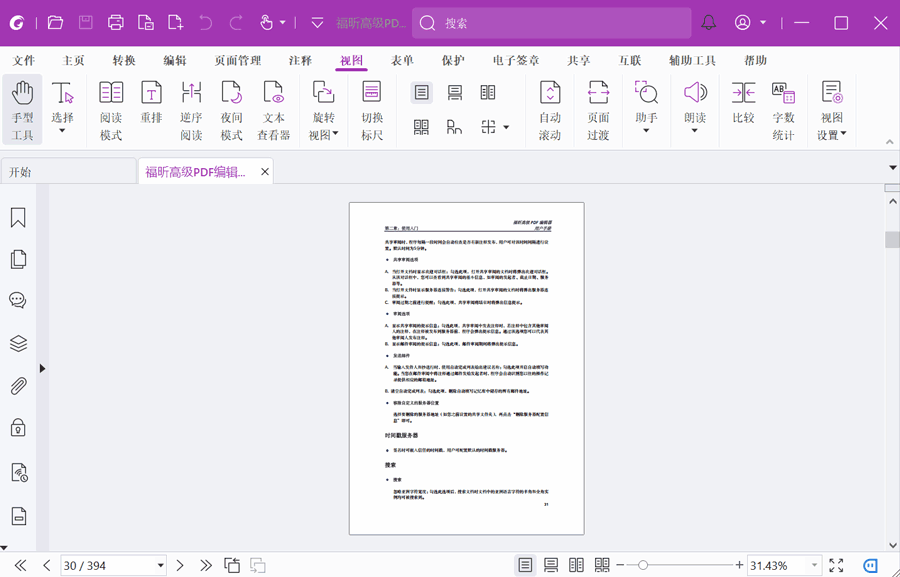Viewport: 900px width, 577px height.
Task: Click the Compare (比较) icon
Action: (x=743, y=93)
